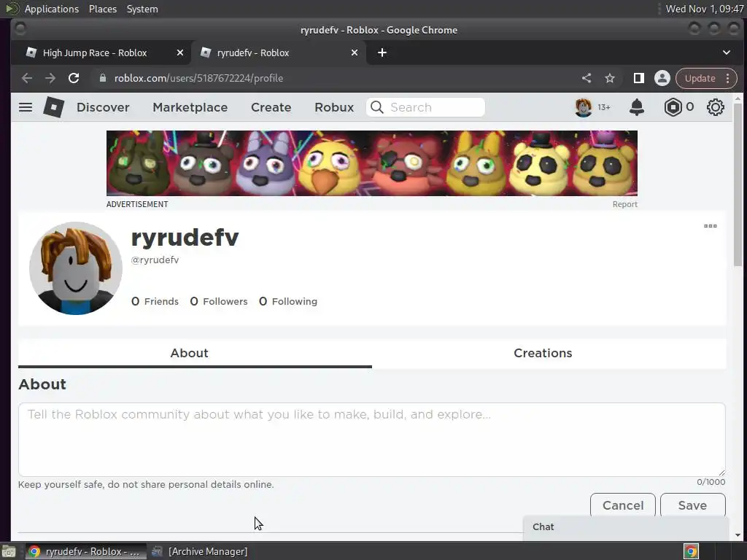Click the search magnifier icon

pos(377,107)
